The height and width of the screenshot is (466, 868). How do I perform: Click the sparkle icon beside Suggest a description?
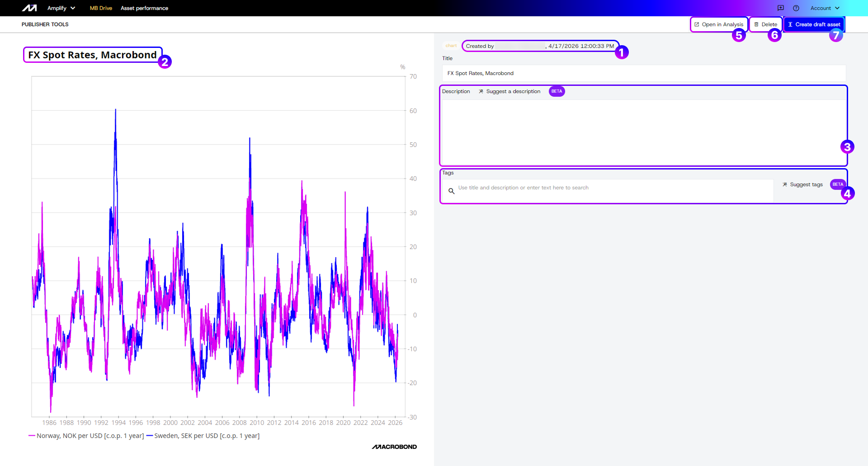click(481, 91)
